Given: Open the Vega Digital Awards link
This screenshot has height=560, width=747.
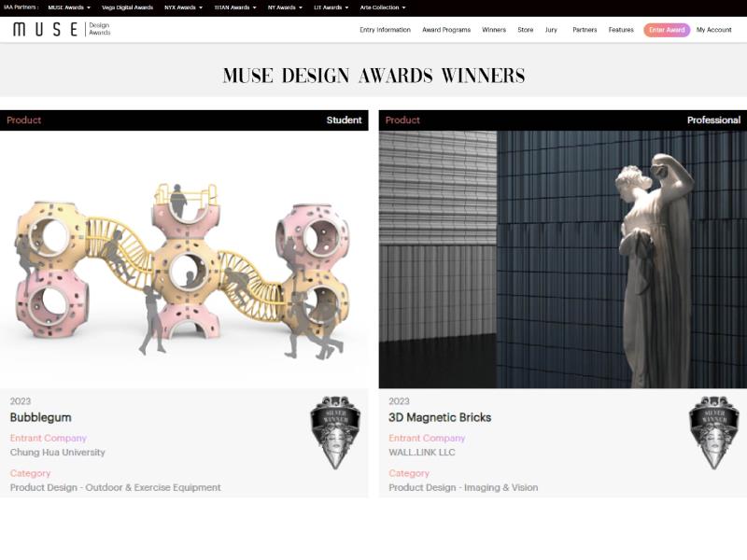Looking at the screenshot, I should (x=127, y=7).
